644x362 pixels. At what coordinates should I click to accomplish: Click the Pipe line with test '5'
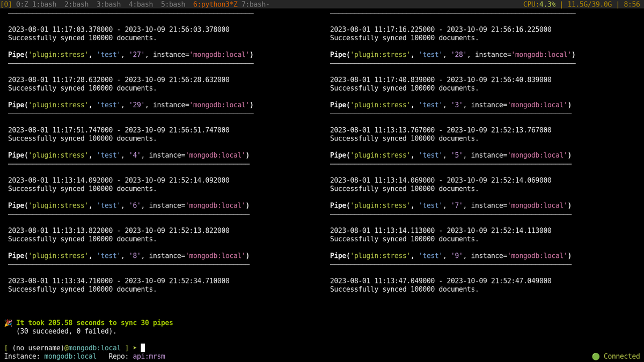coord(451,156)
